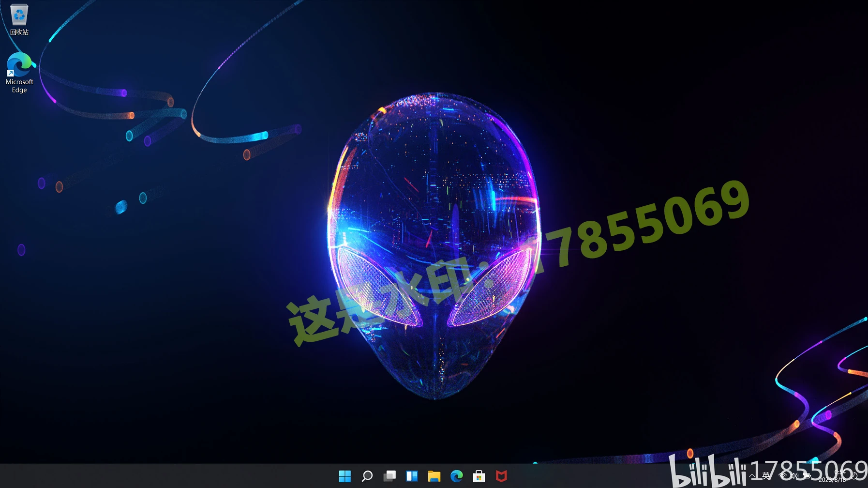Screen dimensions: 868x488
Task: Open the Windows Start menu
Action: 345,476
